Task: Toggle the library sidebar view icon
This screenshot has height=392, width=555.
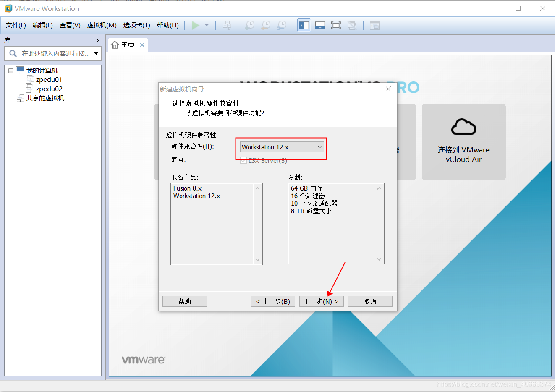Action: click(304, 26)
